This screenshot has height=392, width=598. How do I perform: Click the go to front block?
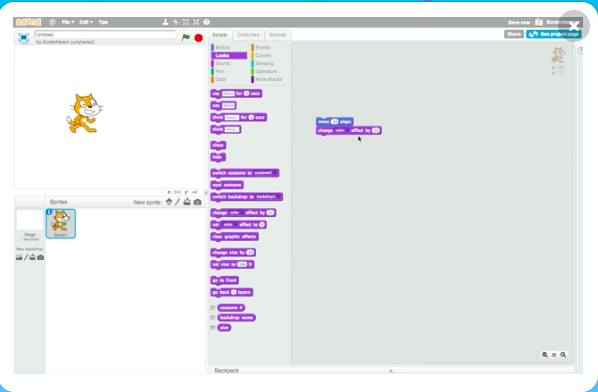click(225, 280)
